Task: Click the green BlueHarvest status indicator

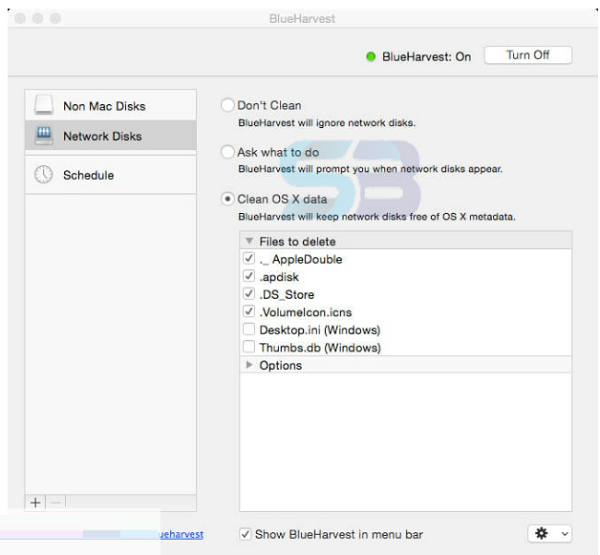Action: (x=370, y=57)
